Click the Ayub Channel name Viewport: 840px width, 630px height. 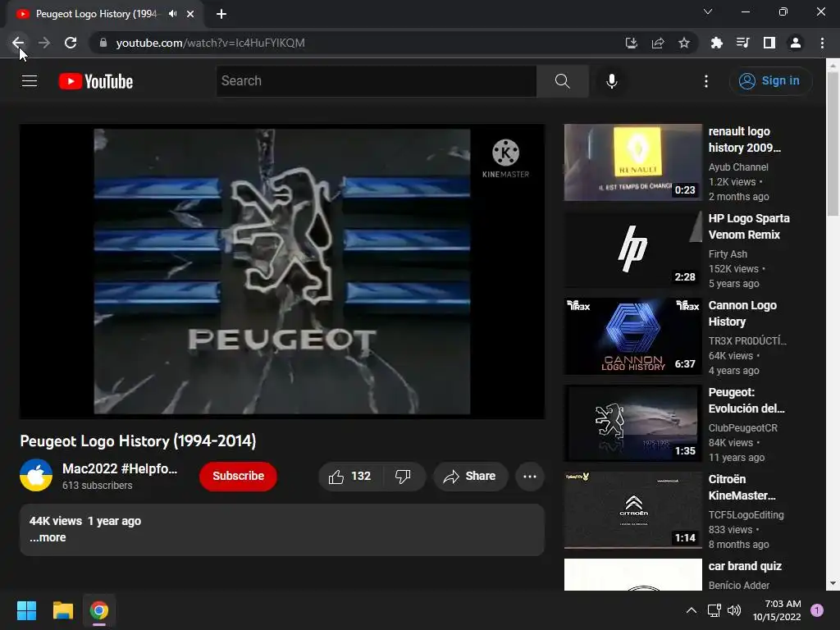pos(738,167)
